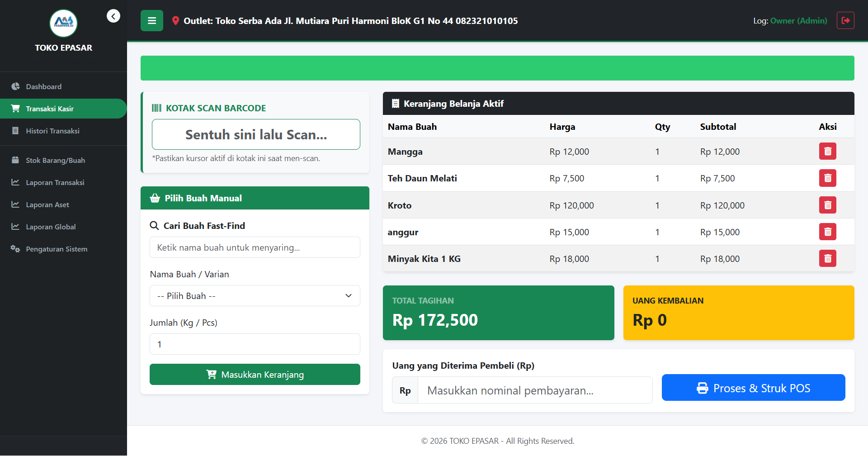Click the Masukkan Keranjang button
868x456 pixels.
(255, 375)
